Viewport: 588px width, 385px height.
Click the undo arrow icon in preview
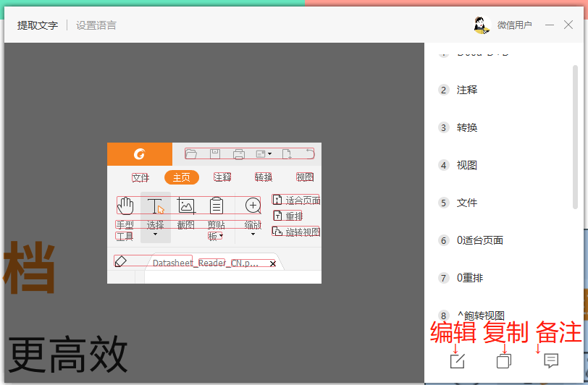point(309,153)
